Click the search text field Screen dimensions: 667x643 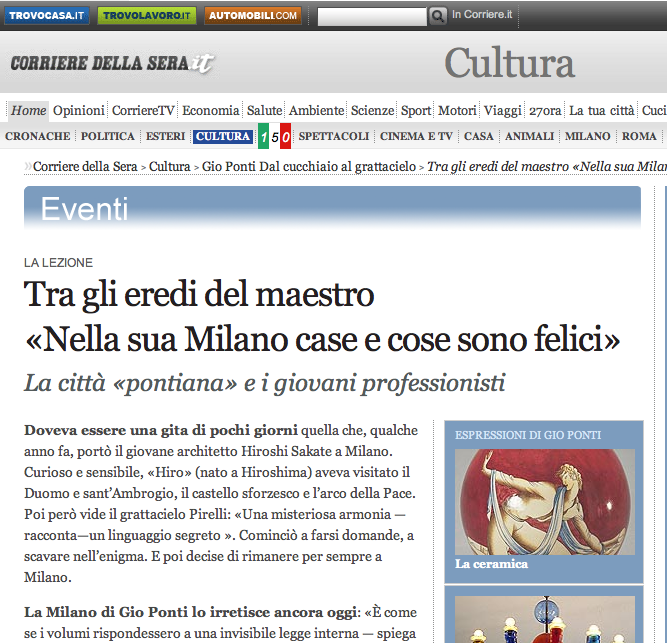(x=372, y=16)
